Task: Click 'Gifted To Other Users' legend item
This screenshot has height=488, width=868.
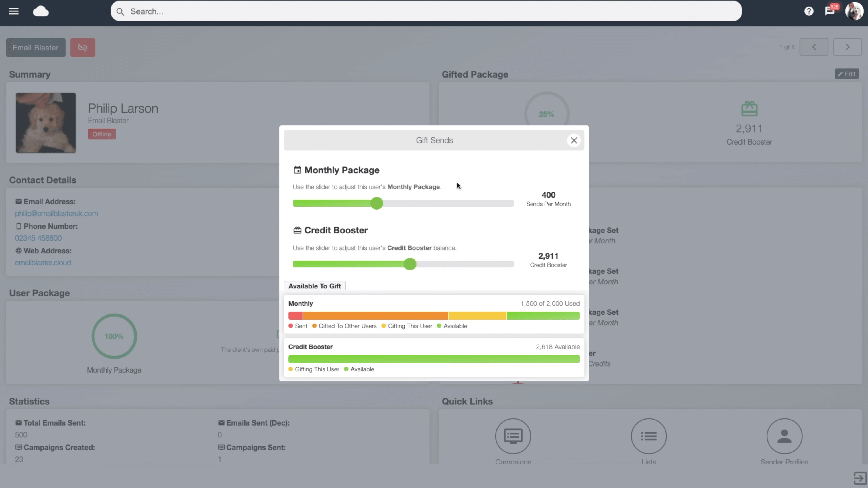Action: click(x=344, y=326)
